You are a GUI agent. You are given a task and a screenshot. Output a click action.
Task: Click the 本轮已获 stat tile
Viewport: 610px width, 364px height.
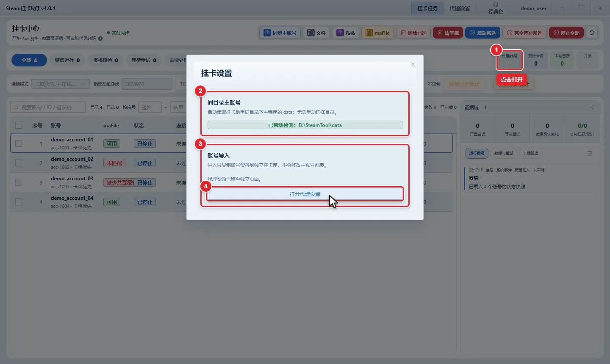[x=562, y=60]
